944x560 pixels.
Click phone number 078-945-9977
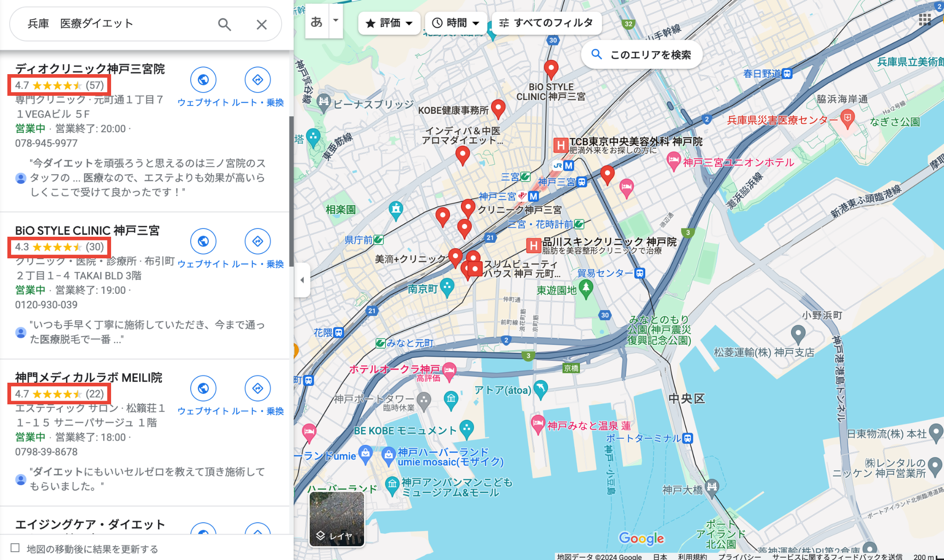(x=46, y=143)
